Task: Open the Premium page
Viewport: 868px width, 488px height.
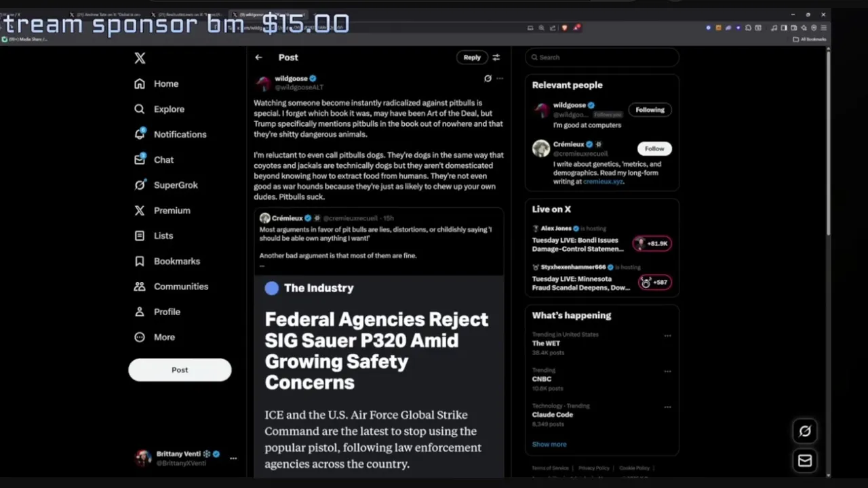Action: pos(162,210)
